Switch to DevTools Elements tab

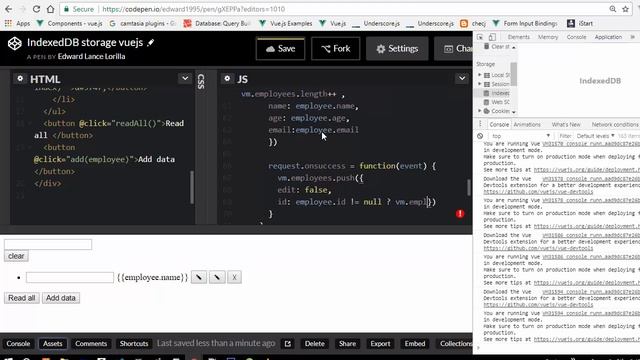518,37
